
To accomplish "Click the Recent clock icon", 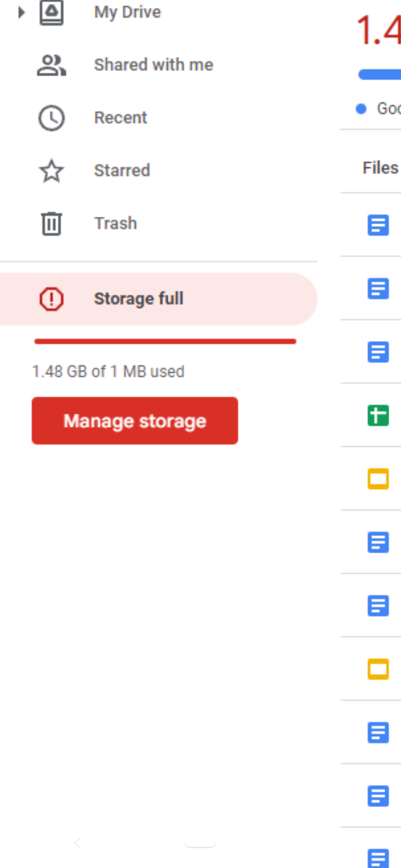I will pyautogui.click(x=51, y=118).
